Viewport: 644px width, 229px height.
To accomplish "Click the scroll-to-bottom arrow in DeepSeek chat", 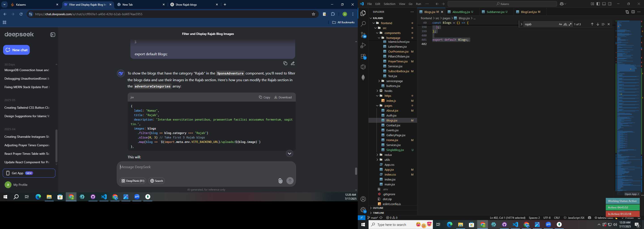I will pos(289,153).
